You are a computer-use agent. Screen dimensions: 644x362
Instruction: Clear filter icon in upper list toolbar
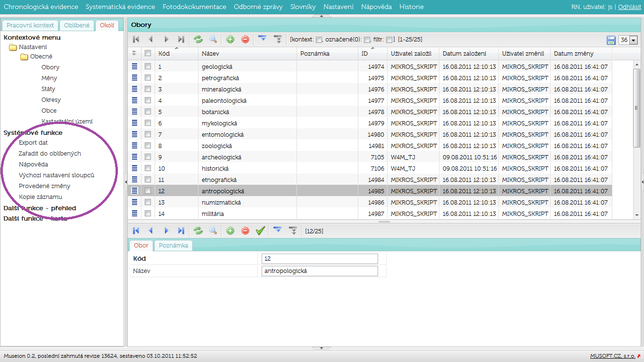pos(278,40)
